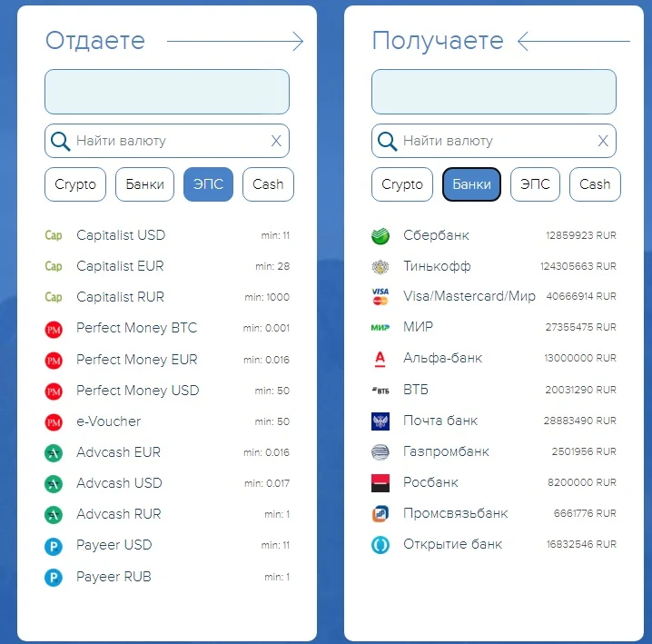Image resolution: width=652 pixels, height=644 pixels.
Task: Click the Payeer USD blue icon
Action: coord(54,546)
